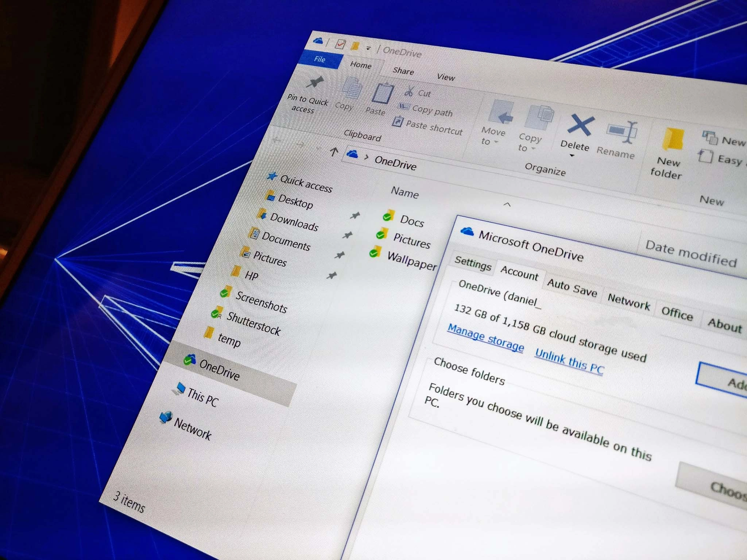Click the Date modified column header
The width and height of the screenshot is (747, 560).
pos(690,254)
